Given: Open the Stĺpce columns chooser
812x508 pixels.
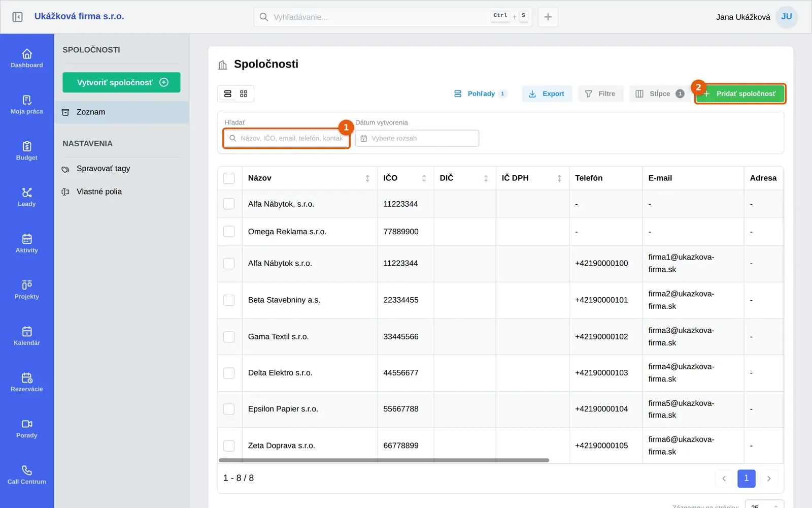Looking at the screenshot, I should (x=659, y=93).
